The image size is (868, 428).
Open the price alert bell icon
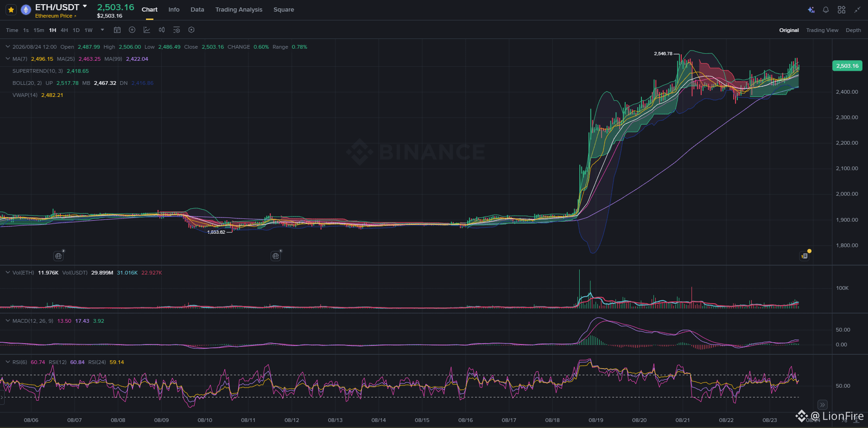(x=826, y=10)
